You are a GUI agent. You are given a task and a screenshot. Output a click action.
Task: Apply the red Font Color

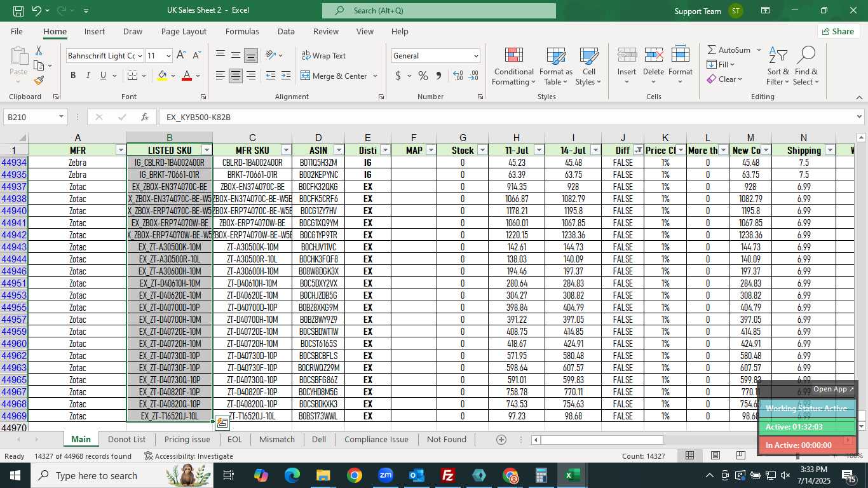click(x=187, y=76)
